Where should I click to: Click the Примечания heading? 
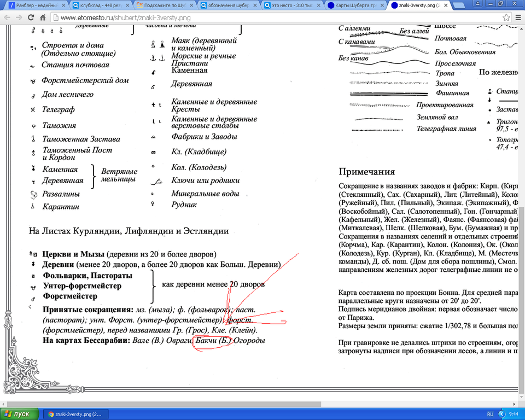click(x=366, y=172)
